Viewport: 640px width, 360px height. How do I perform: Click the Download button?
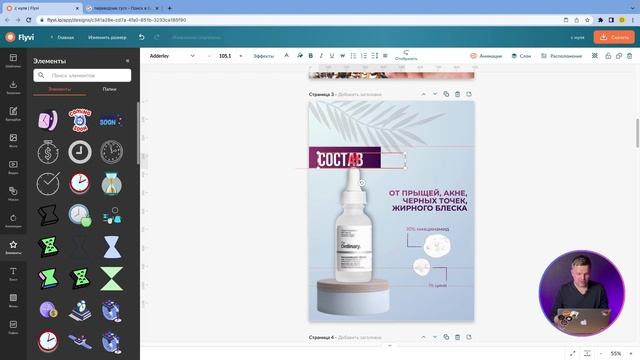point(614,37)
